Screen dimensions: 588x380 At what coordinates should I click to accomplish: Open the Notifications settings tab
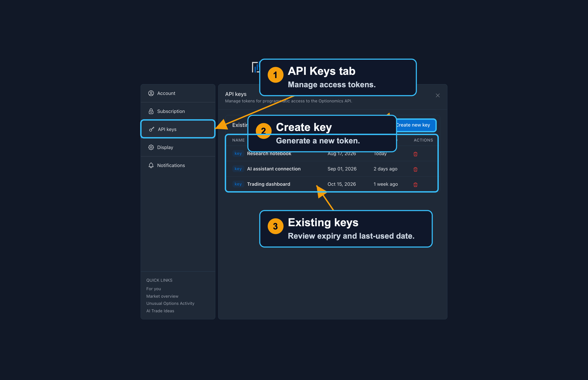pyautogui.click(x=178, y=165)
